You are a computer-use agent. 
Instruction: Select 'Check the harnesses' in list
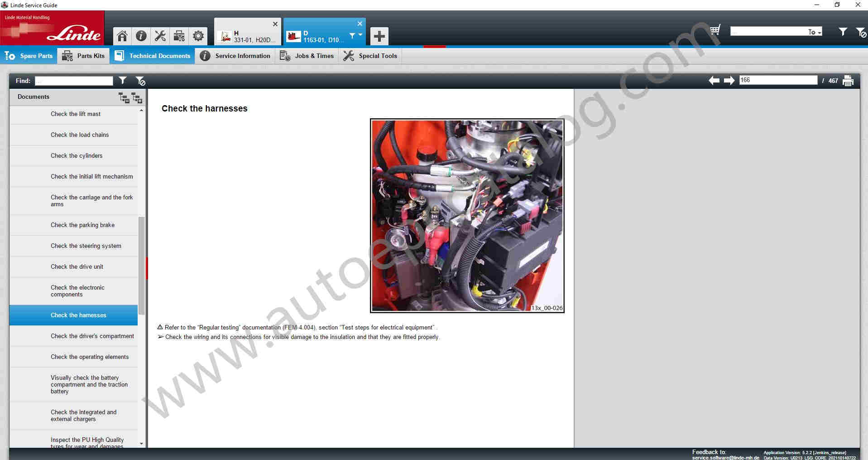coord(73,315)
